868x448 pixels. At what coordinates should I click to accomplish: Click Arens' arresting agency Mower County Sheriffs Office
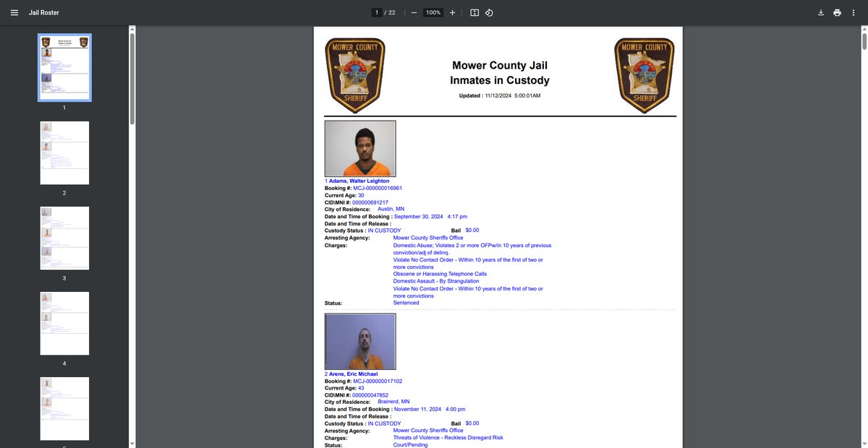tap(428, 431)
